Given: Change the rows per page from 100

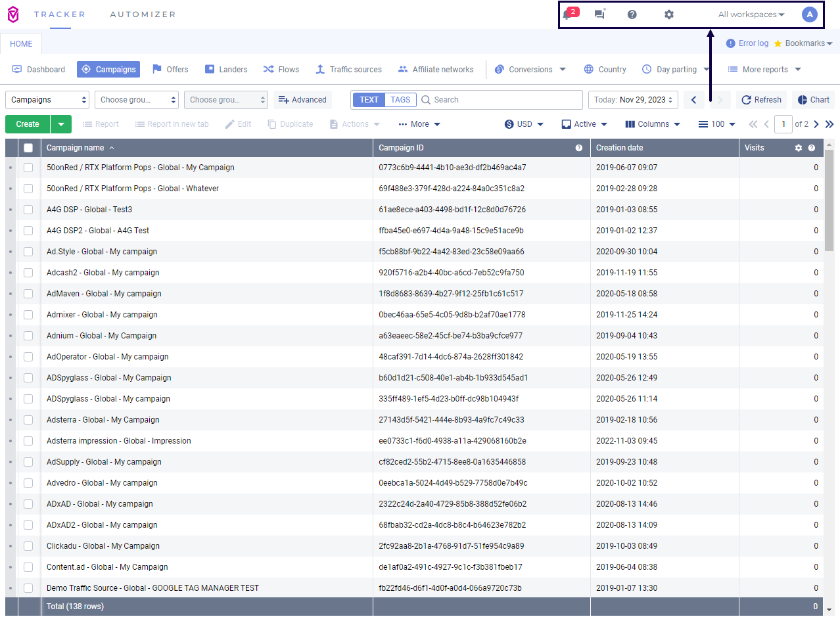Looking at the screenshot, I should click(716, 124).
